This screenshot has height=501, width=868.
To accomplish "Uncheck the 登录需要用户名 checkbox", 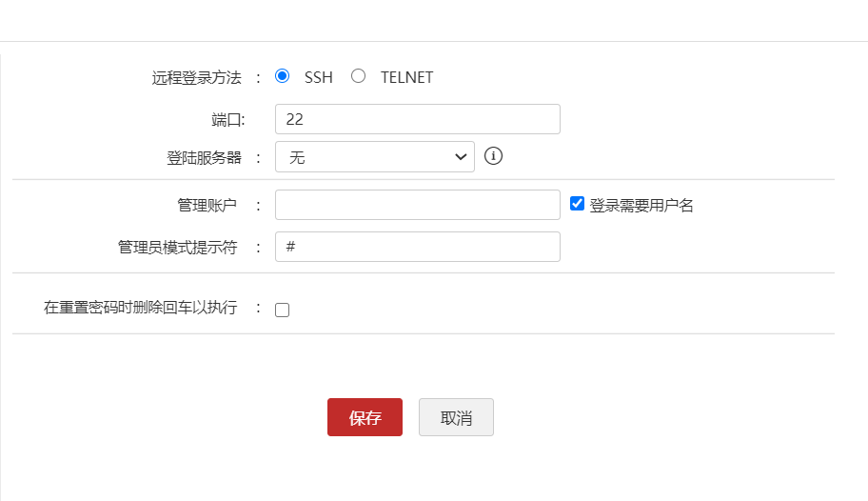I will 577,203.
